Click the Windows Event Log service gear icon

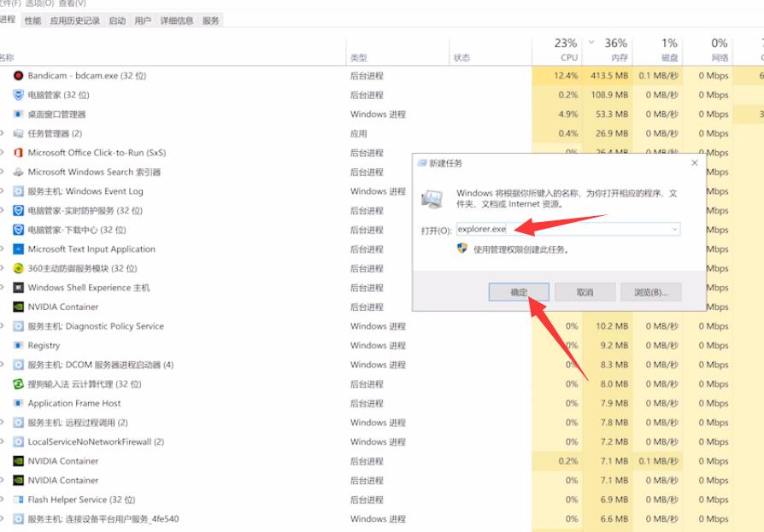coord(18,191)
